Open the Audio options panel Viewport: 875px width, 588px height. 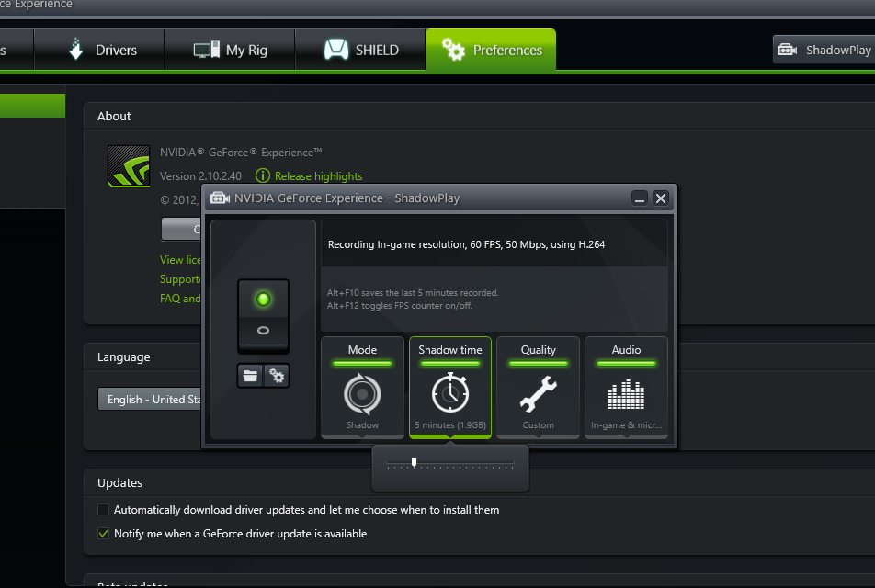click(x=626, y=387)
